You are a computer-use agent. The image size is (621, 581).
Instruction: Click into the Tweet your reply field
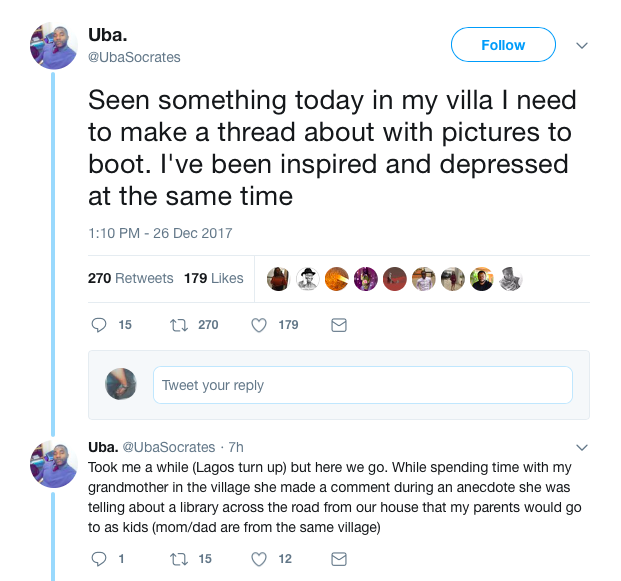click(362, 385)
